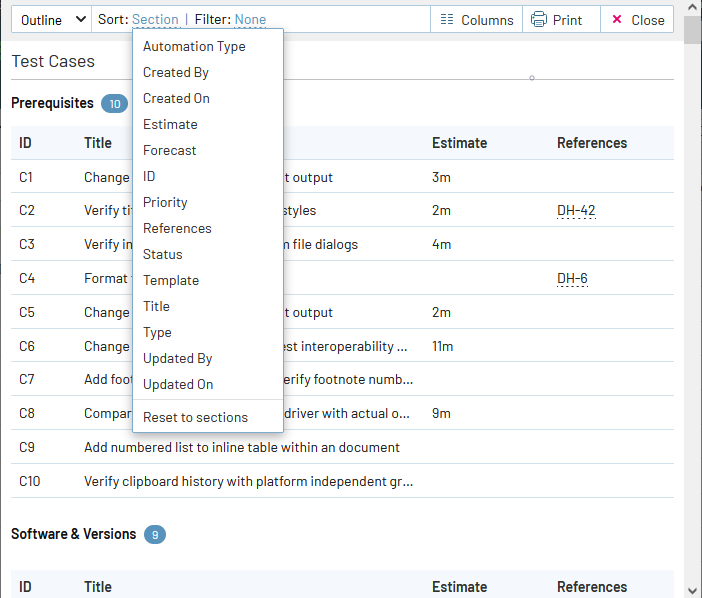Open the Filter None dropdown link

[x=250, y=20]
